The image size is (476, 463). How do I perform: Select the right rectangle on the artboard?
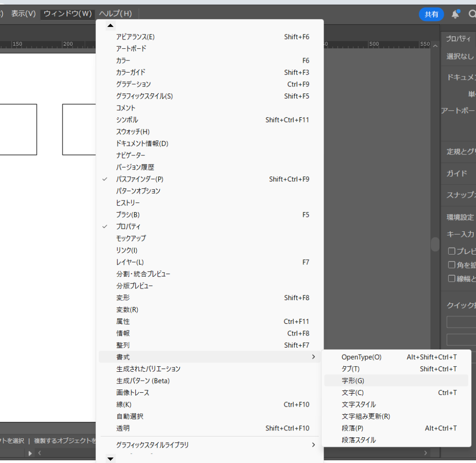(x=63, y=129)
